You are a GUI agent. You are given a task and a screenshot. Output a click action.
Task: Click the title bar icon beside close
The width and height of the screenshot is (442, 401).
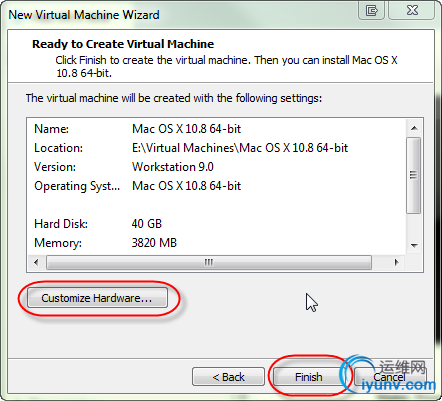pos(372,10)
